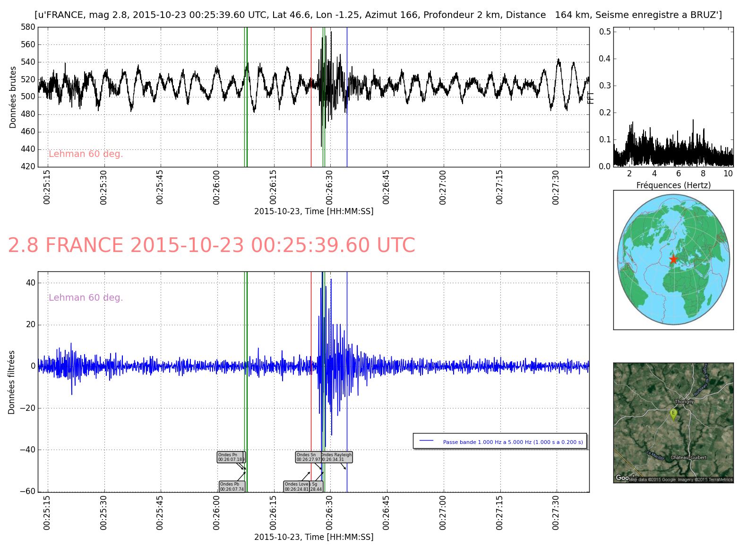Click the 'Données filtrées' y-axis label
The height and width of the screenshot is (547, 756).
(12, 382)
